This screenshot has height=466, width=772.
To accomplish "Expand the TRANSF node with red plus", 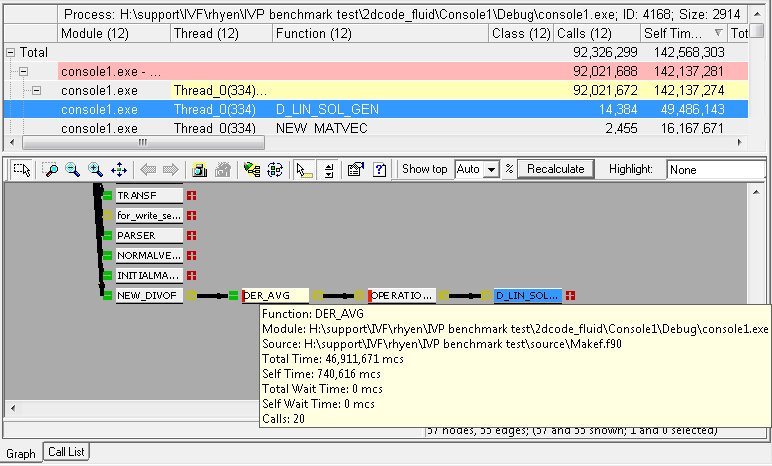I will [192, 196].
